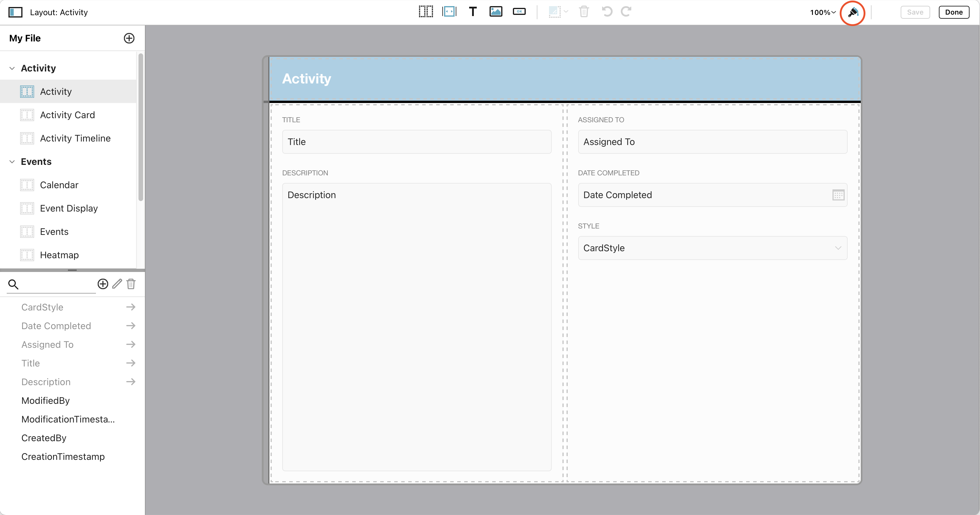Select the resize/padding tool next to Field tool
The height and width of the screenshot is (515, 980).
449,12
